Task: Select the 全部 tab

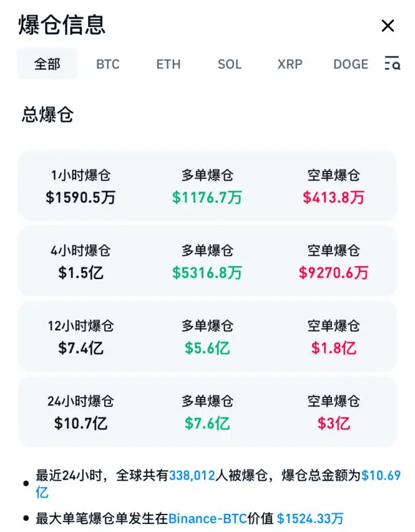Action: coord(47,64)
